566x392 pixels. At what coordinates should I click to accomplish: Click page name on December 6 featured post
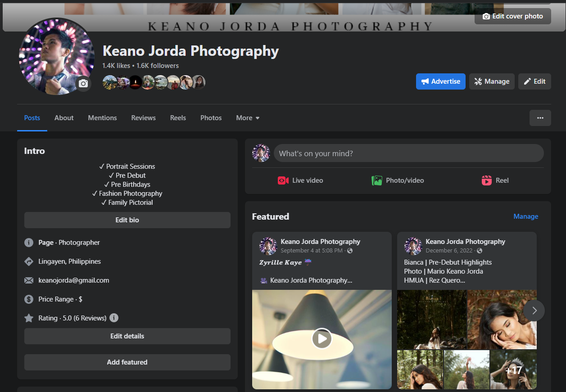pos(466,242)
